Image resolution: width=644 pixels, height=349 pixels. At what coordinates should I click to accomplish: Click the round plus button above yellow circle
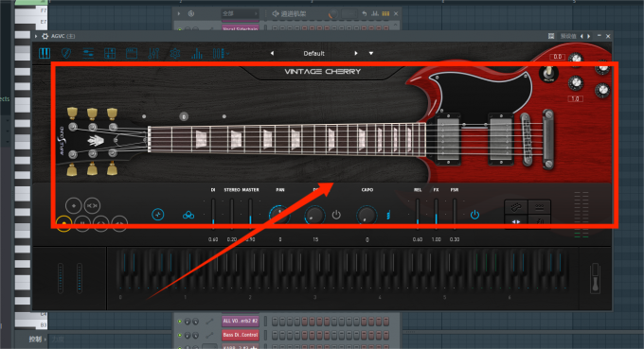(74, 205)
